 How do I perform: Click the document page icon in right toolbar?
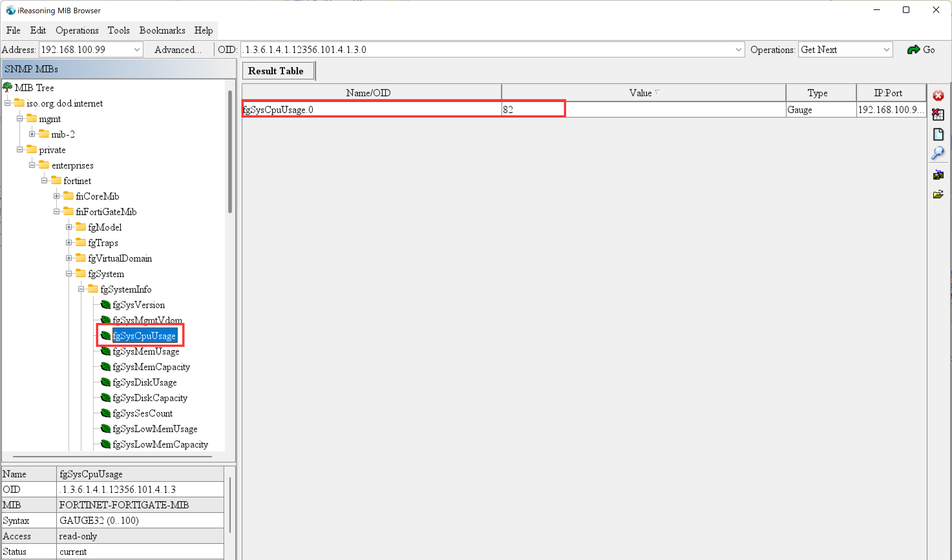(x=938, y=134)
